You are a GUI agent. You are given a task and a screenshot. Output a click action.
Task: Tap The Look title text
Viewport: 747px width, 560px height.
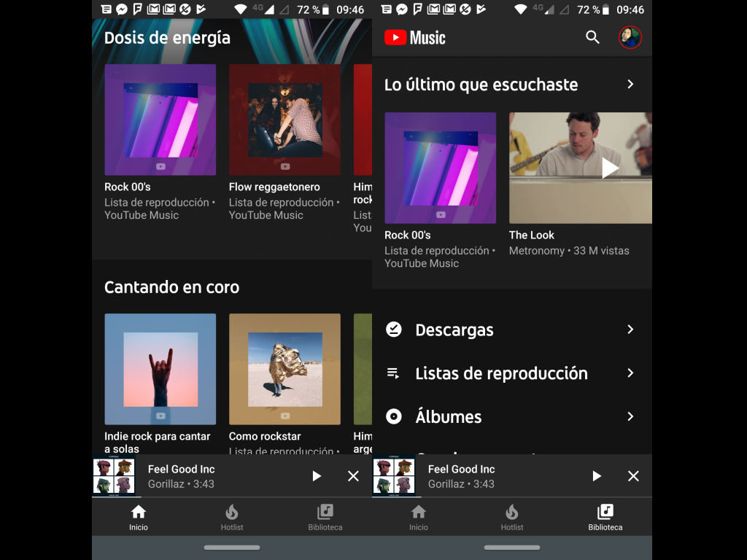[x=532, y=236]
